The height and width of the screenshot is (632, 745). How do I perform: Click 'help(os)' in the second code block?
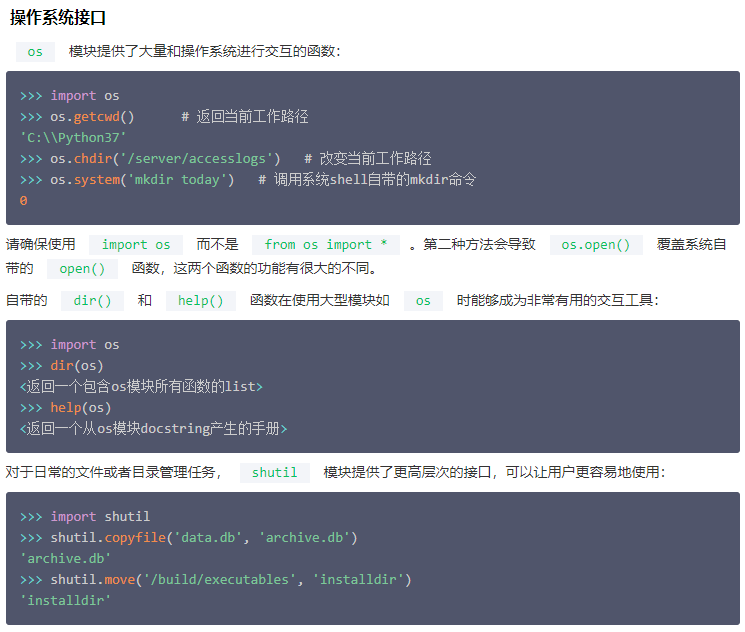[81, 408]
